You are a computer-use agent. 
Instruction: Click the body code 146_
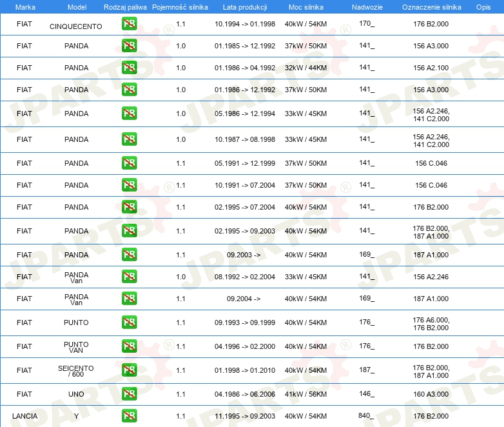[367, 394]
